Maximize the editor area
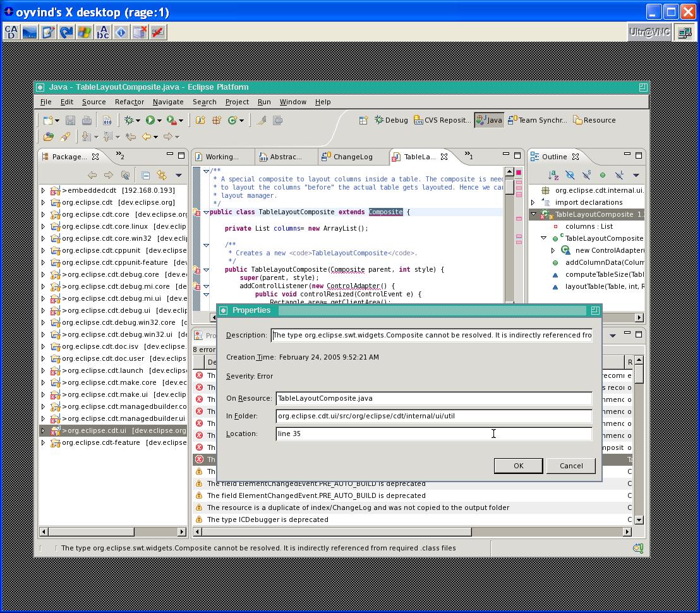 517,155
